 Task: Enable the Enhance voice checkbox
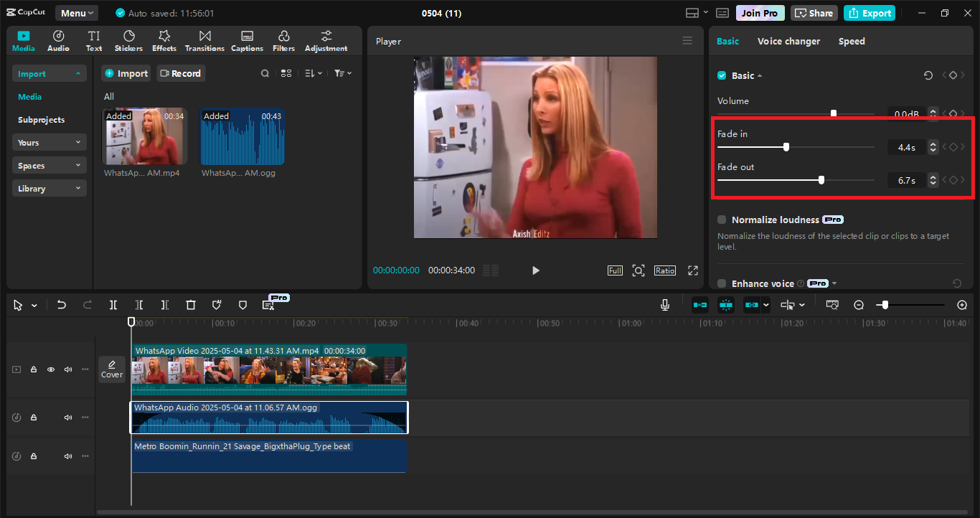point(722,283)
